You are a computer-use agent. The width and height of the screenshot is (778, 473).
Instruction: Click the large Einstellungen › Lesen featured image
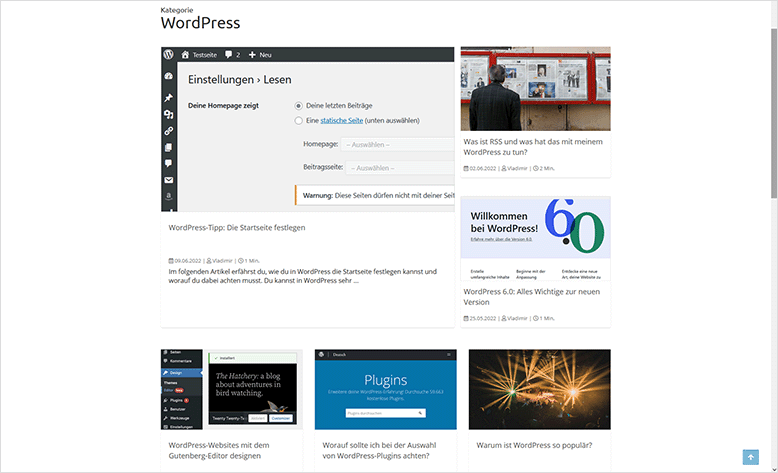click(x=308, y=130)
